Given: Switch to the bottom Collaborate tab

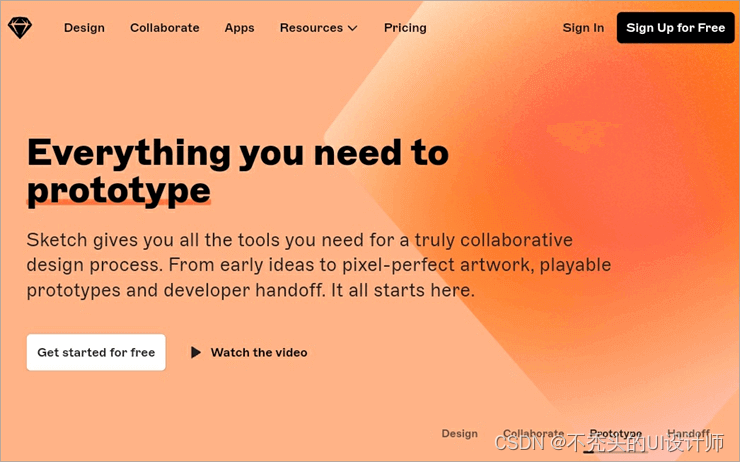Looking at the screenshot, I should (x=534, y=433).
